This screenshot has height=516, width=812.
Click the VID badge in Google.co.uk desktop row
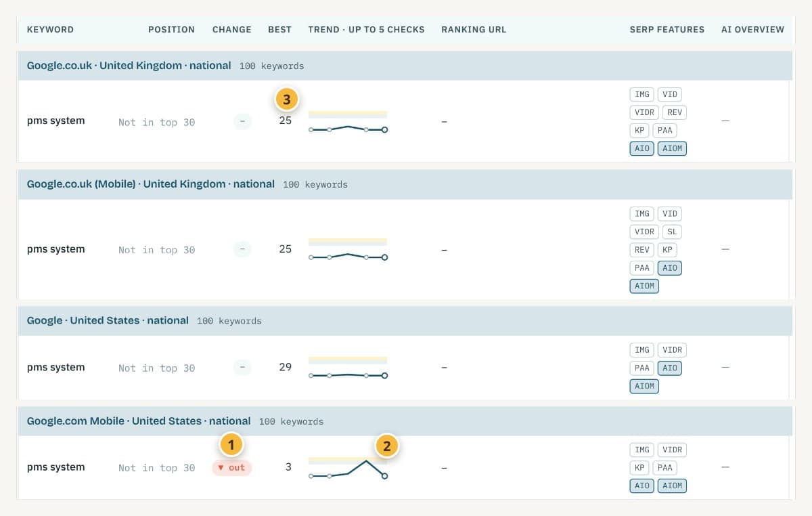(x=669, y=95)
